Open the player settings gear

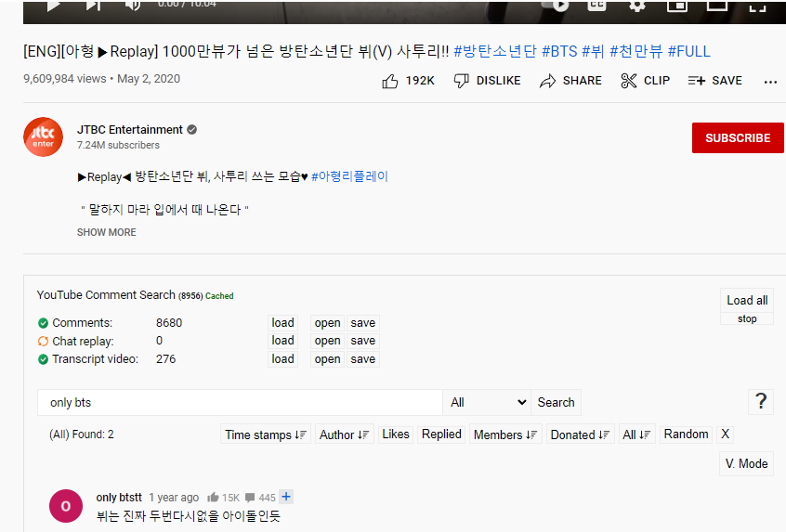point(636,6)
